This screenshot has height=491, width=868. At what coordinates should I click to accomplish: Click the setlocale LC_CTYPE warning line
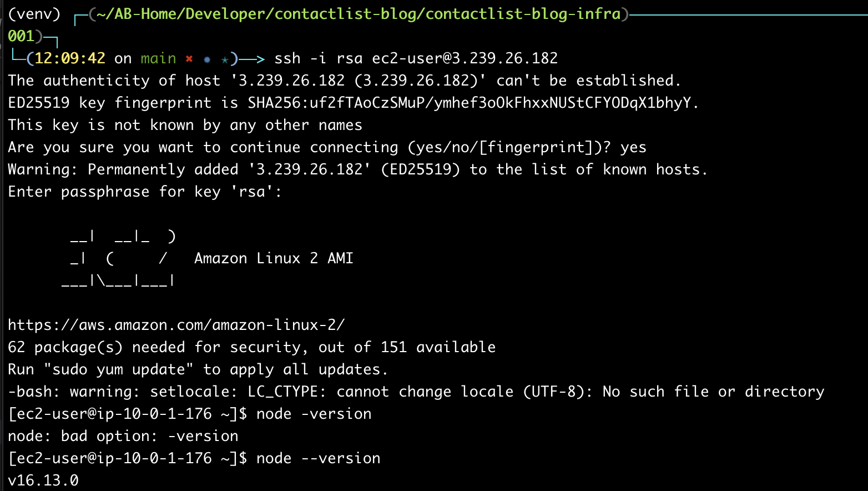click(x=416, y=392)
